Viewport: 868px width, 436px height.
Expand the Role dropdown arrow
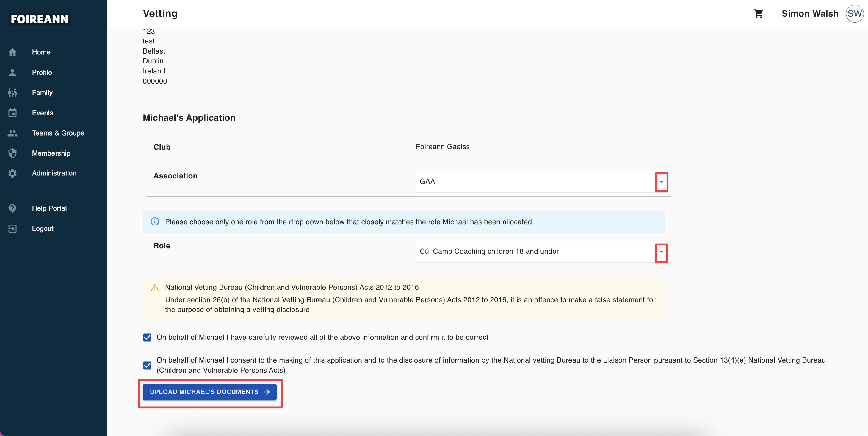click(x=662, y=252)
